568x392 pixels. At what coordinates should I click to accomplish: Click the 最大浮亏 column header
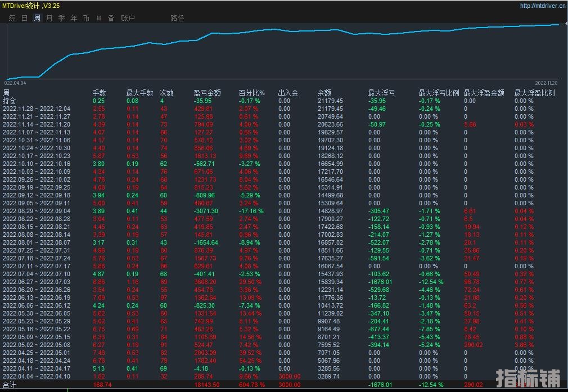point(381,93)
